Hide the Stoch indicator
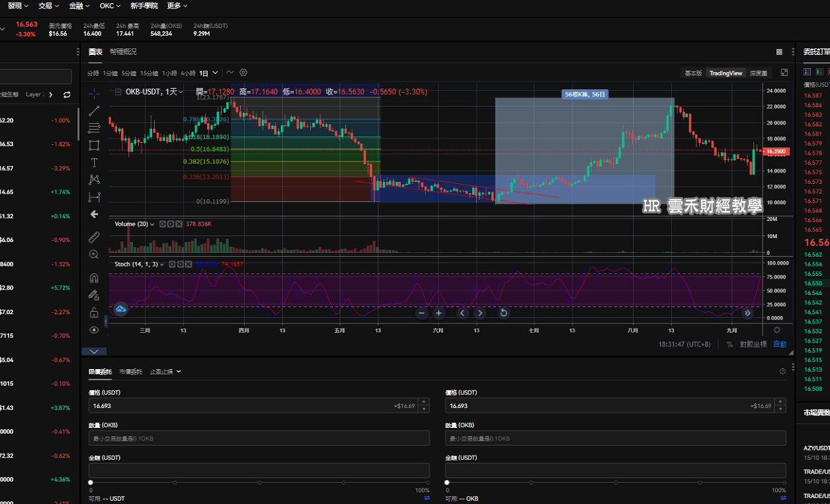The height and width of the screenshot is (504, 830). tap(172, 264)
